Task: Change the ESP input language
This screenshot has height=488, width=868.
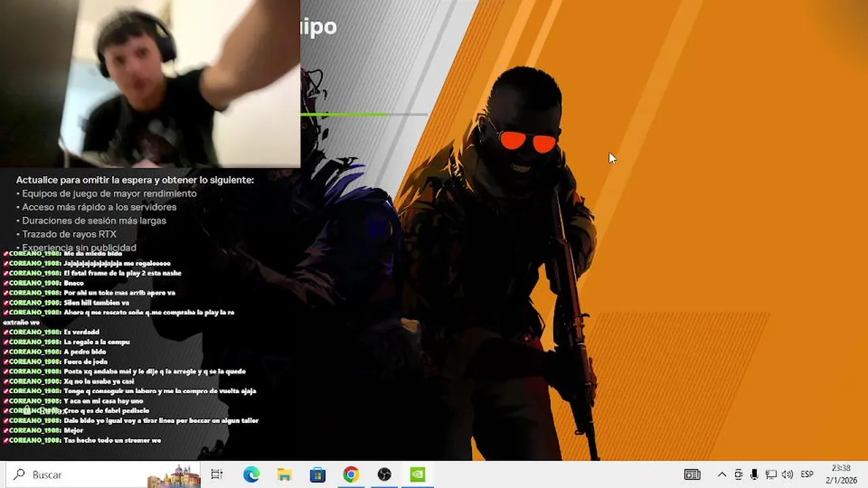Action: click(x=807, y=474)
